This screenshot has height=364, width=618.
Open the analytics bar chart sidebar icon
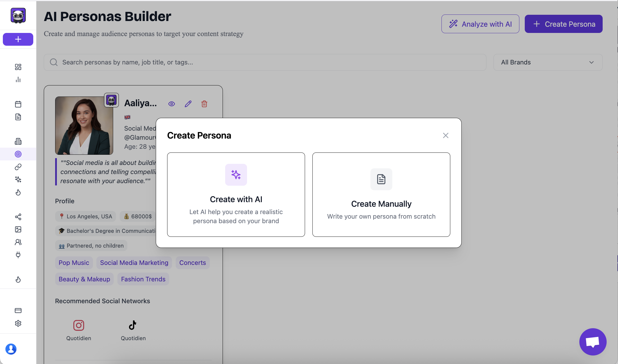coord(18,80)
